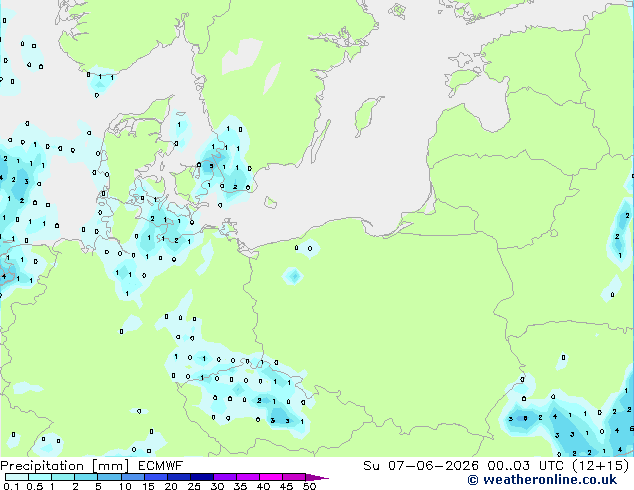Screen dimensions: 634x490
Task: Click the '10' legend label
Action: [x=125, y=486]
